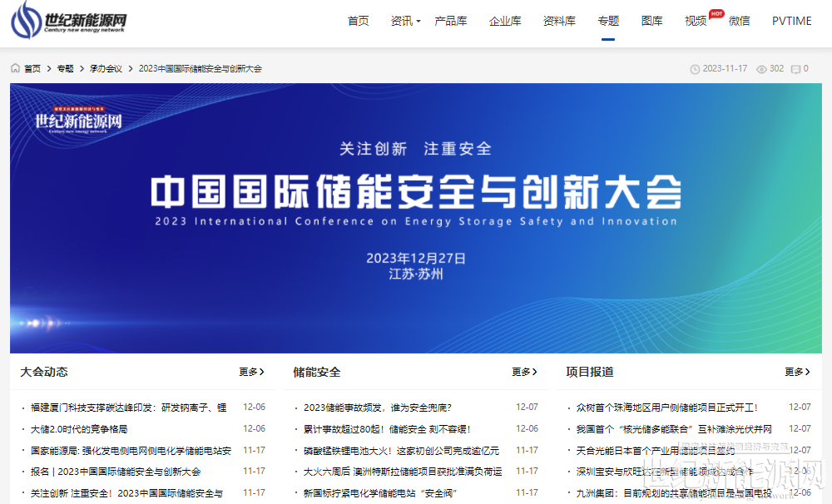Go to the 产品库 menu item
Viewport: 832px width, 504px height.
click(451, 21)
